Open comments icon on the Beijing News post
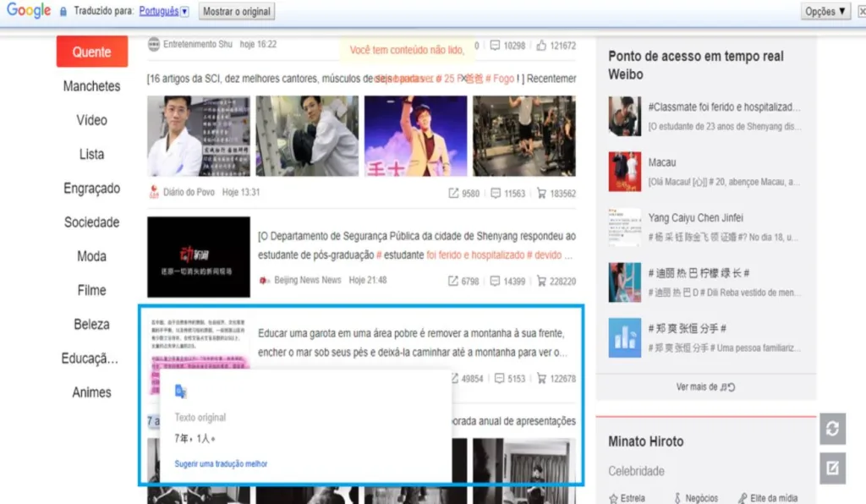 point(495,280)
